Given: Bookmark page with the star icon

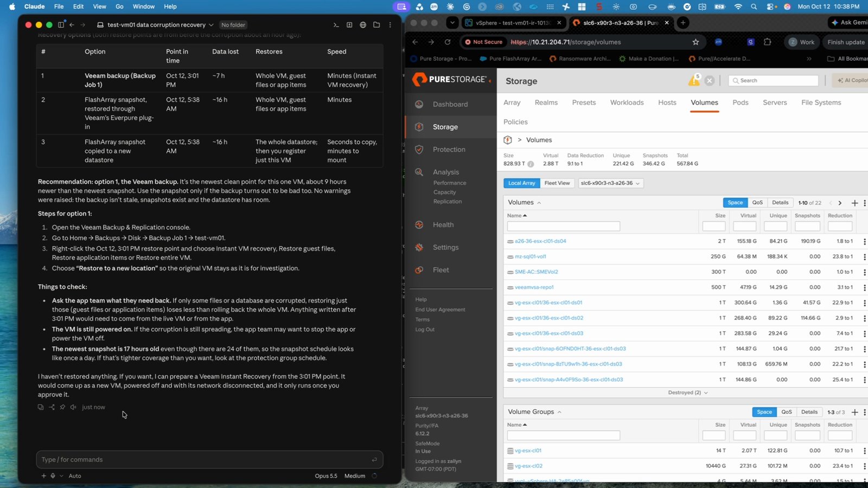Looking at the screenshot, I should [x=695, y=42].
